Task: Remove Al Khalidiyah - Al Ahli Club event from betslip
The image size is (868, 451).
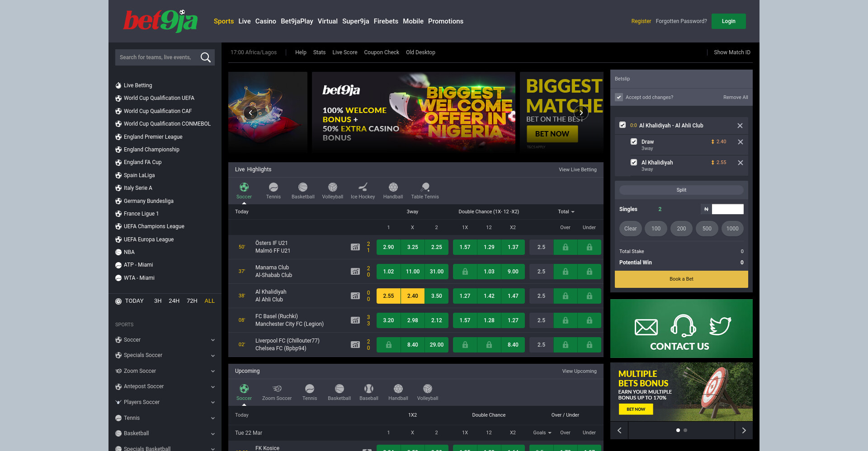Action: (740, 126)
